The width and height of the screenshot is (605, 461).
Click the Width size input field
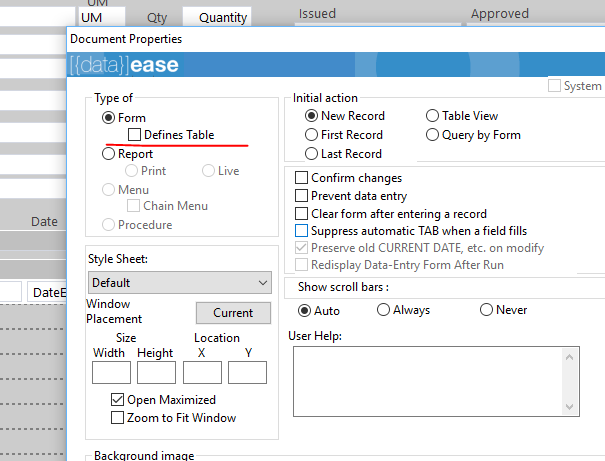(112, 372)
